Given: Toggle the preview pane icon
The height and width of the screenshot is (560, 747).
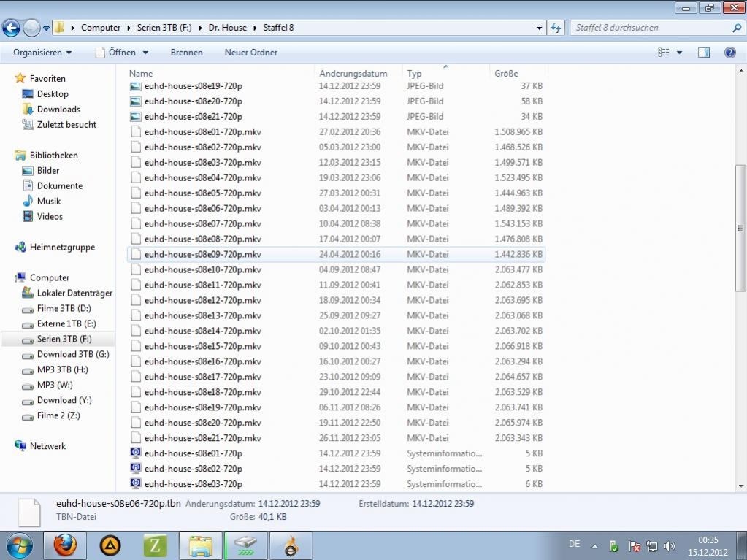Looking at the screenshot, I should (x=704, y=53).
